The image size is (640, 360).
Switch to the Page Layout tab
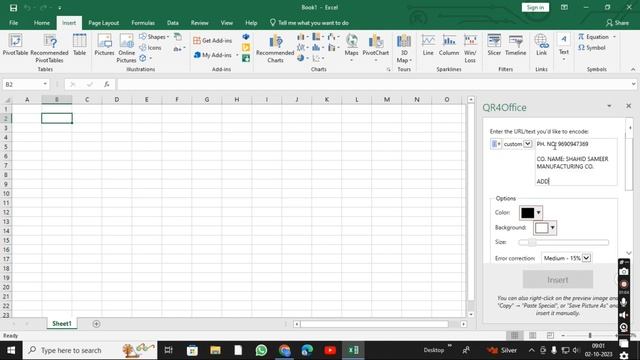104,23
